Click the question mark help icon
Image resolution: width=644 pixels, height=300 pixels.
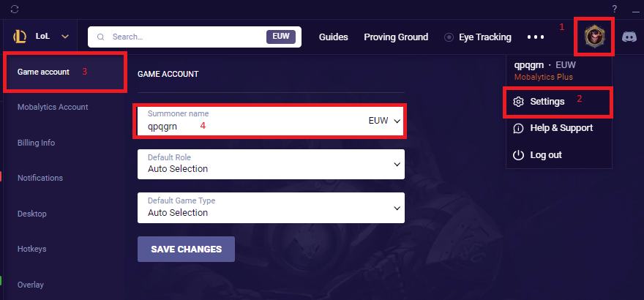click(x=614, y=9)
